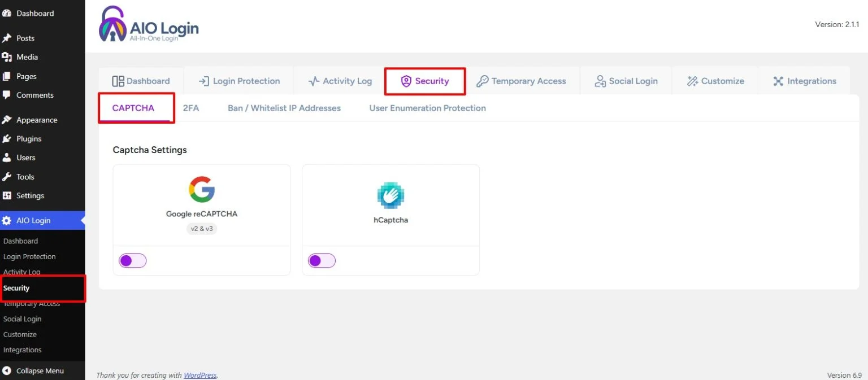Click the WordPress Dashboard gauge icon

(x=7, y=13)
